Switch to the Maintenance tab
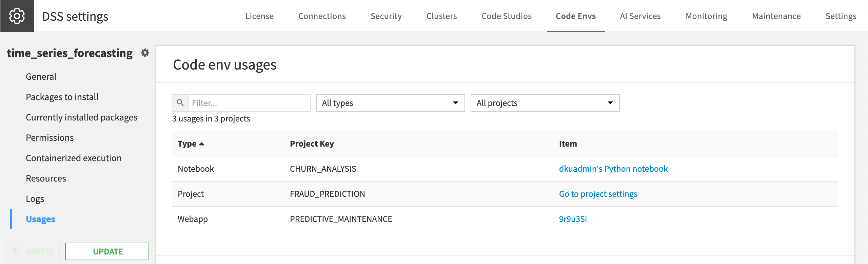 [776, 16]
